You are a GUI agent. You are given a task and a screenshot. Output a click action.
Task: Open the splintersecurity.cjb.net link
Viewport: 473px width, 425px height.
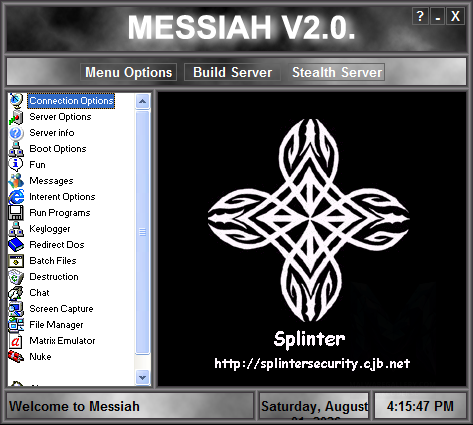312,363
